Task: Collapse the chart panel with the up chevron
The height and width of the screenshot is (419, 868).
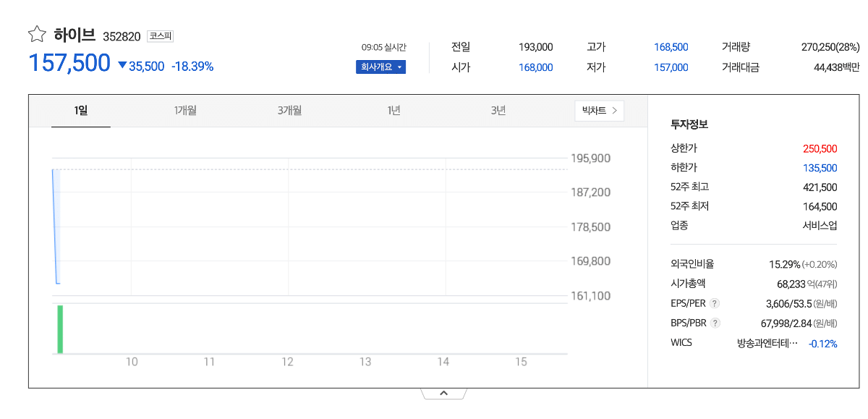Action: (x=444, y=393)
